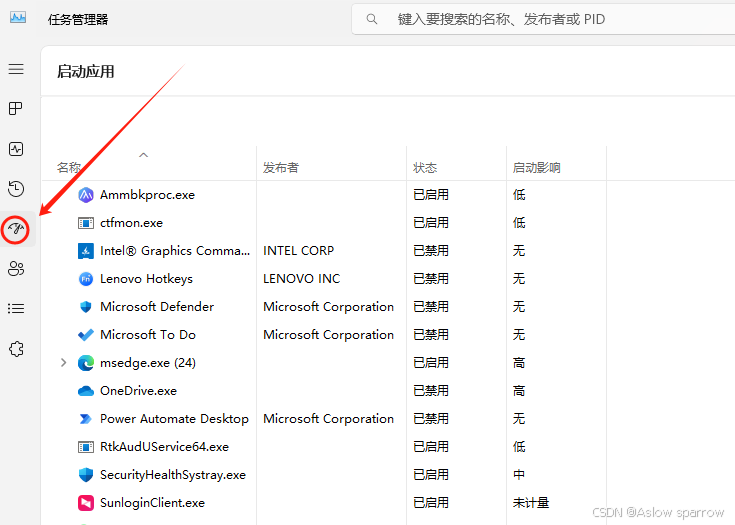The image size is (735, 525).
Task: Select the msedge.exe (24) entry
Action: click(148, 363)
